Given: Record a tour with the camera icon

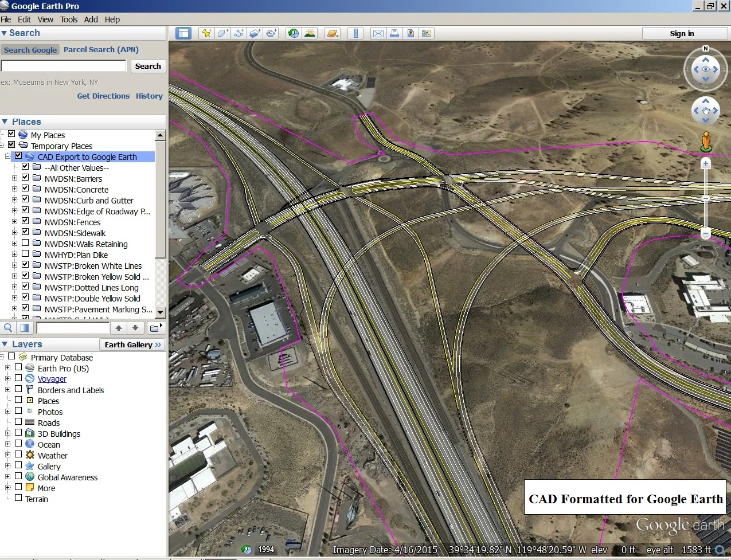Looking at the screenshot, I should 271,33.
